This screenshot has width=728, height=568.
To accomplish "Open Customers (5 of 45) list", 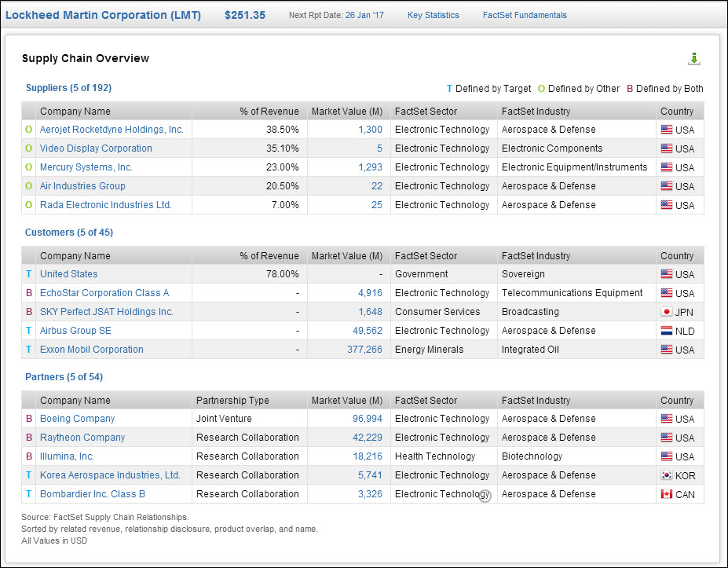I will point(69,233).
